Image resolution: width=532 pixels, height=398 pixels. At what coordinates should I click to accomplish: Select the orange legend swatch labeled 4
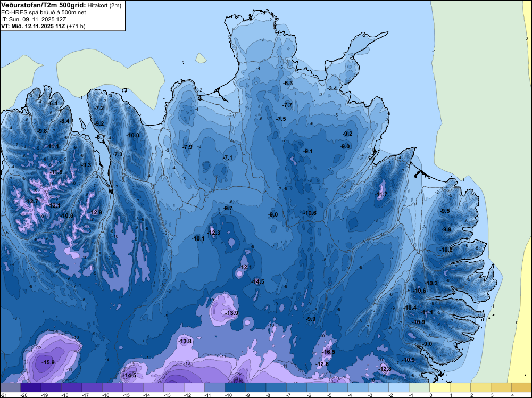(521, 388)
